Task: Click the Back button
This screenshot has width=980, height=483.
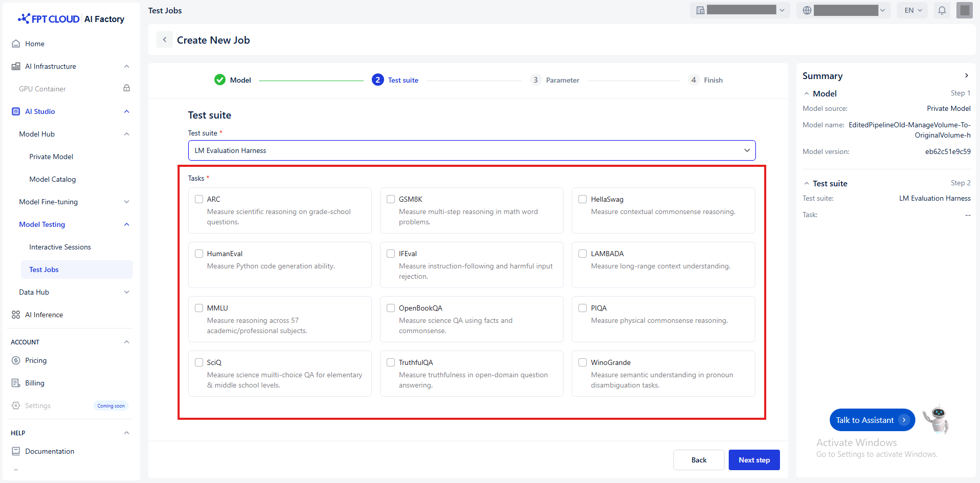Action: pos(698,460)
